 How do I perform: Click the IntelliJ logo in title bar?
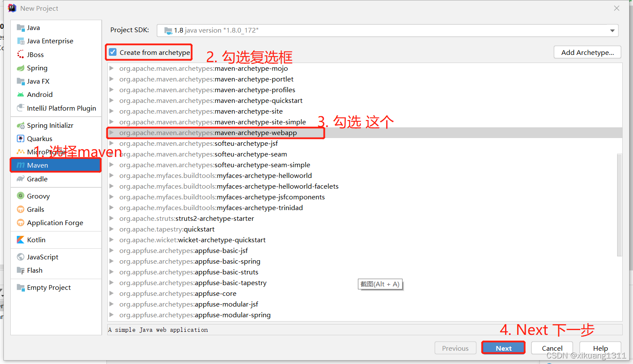(x=12, y=8)
